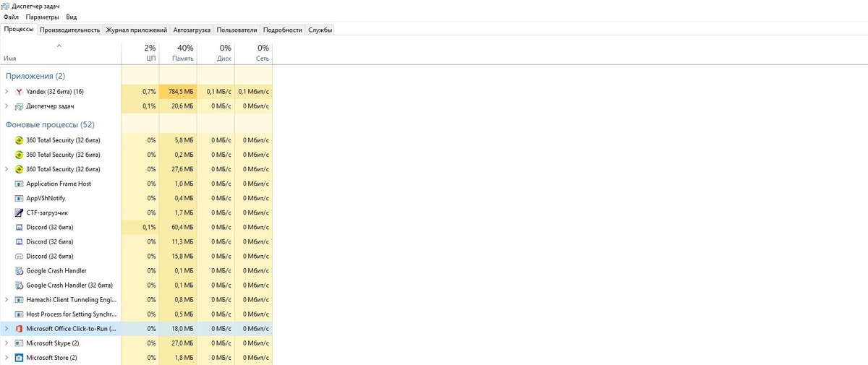Click the Task Manager title bar icon
868x365 pixels.
point(6,6)
